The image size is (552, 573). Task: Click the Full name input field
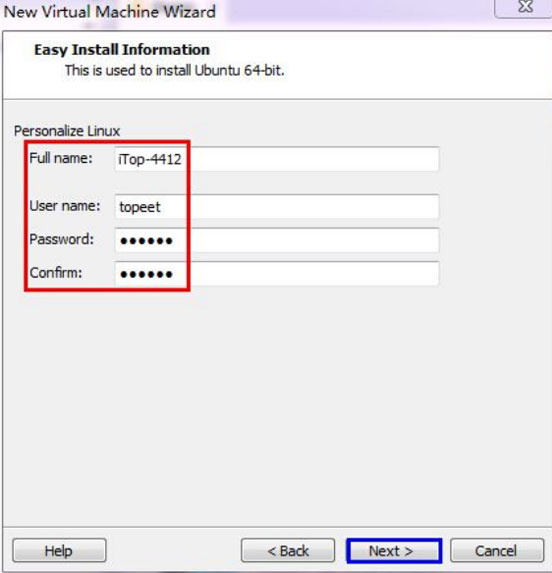point(277,159)
